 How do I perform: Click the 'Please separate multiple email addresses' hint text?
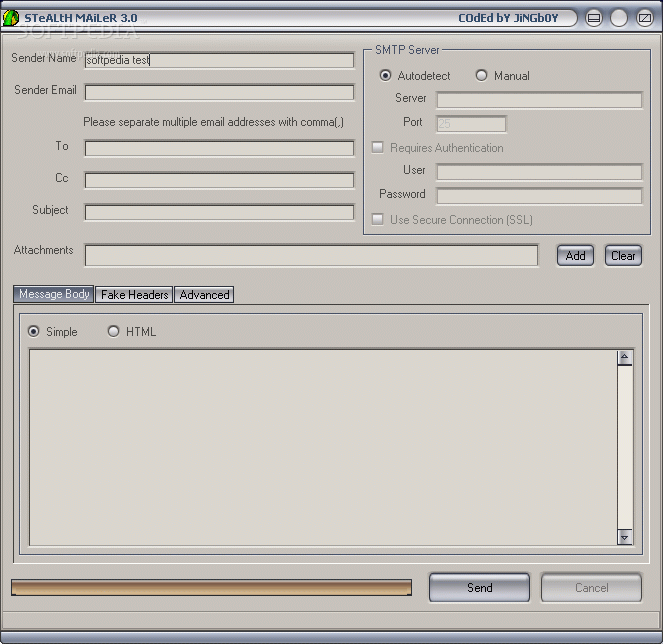[214, 122]
